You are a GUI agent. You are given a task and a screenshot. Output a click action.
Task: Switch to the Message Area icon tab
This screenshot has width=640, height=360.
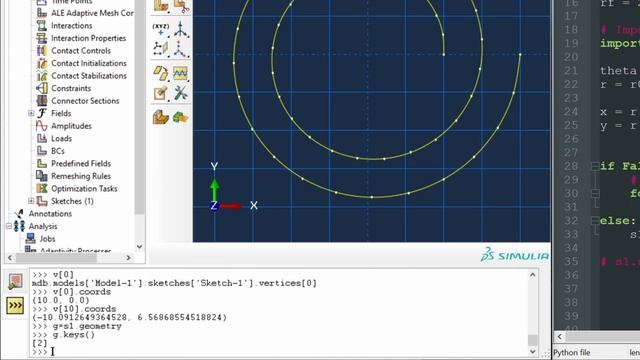coord(15,282)
